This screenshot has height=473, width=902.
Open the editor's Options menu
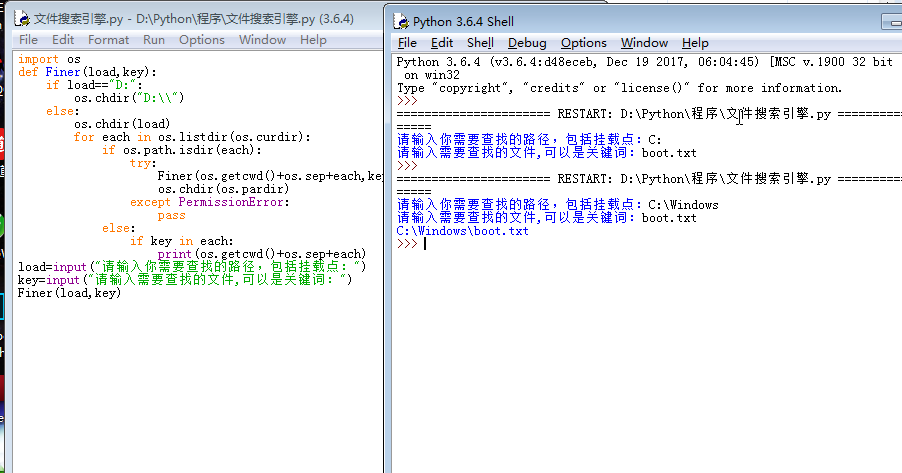click(201, 40)
